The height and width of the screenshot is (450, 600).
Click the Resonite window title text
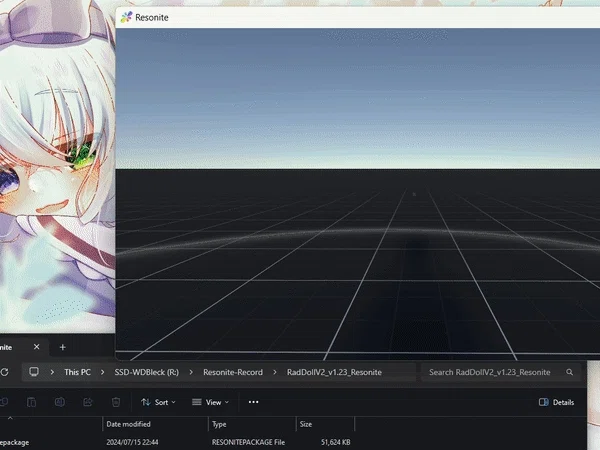coord(152,17)
